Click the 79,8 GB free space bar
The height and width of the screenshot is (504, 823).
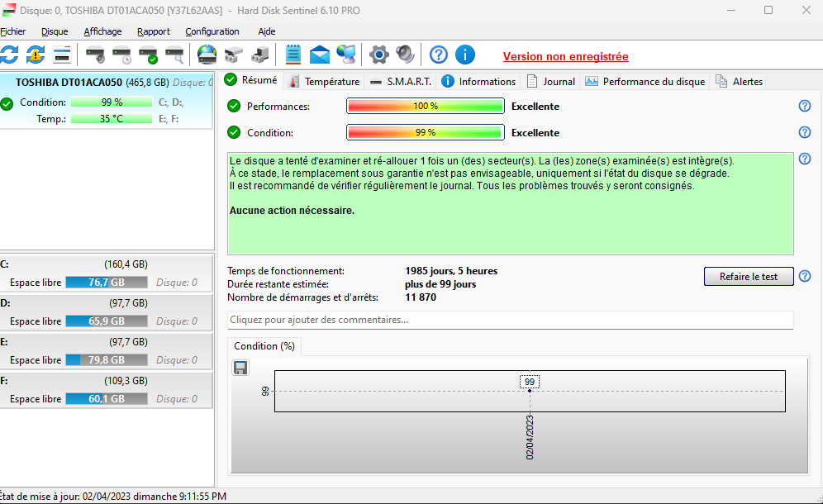(107, 360)
